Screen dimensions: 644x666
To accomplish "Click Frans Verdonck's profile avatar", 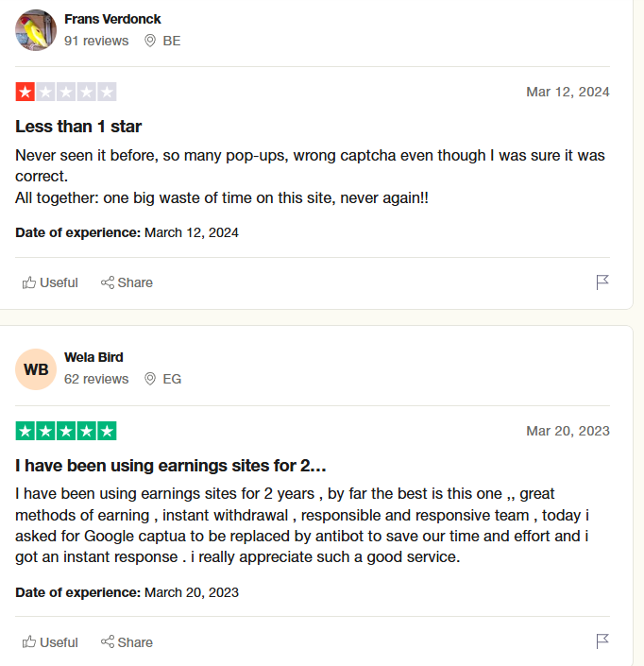I will click(x=36, y=30).
